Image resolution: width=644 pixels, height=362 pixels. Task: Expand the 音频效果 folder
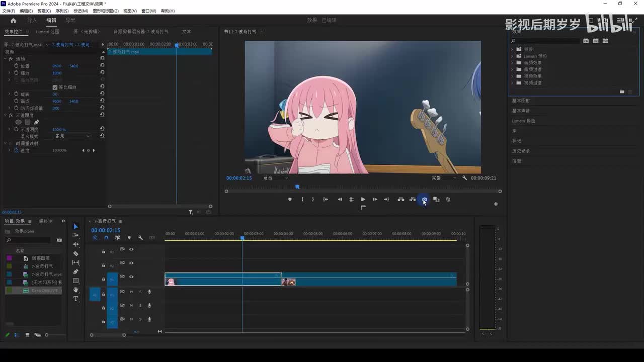click(512, 62)
